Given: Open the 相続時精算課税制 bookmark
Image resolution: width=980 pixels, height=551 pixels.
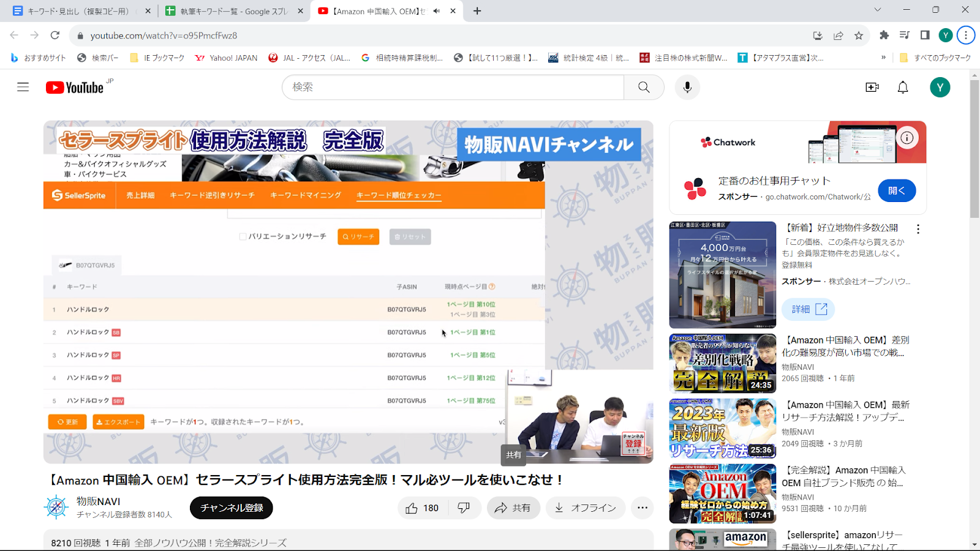Looking at the screenshot, I should 402,58.
